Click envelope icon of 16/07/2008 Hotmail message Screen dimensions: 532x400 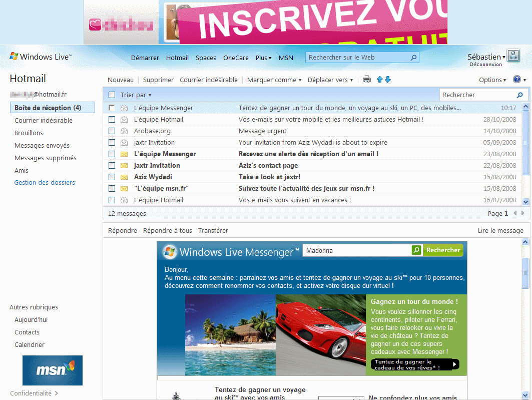[x=124, y=200]
